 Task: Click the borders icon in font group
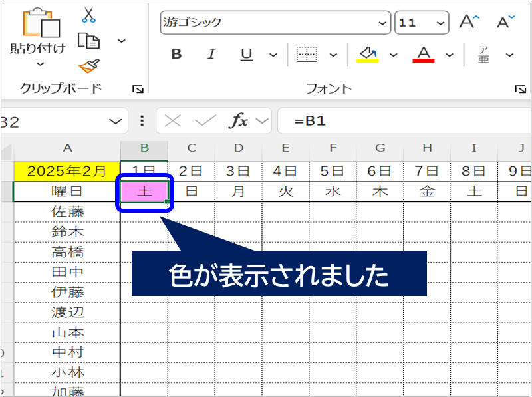click(306, 55)
